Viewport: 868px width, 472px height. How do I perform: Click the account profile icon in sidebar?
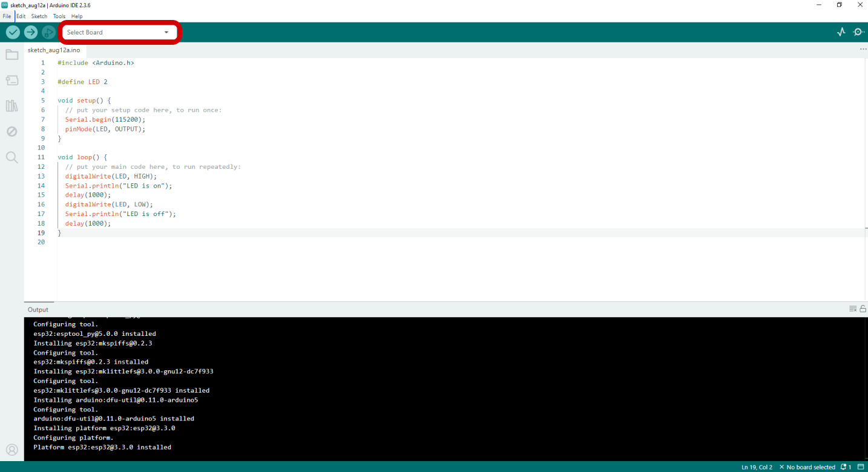point(12,450)
